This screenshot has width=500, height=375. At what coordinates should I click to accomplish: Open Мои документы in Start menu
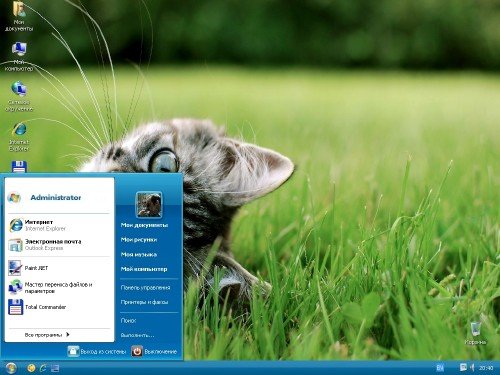144,225
